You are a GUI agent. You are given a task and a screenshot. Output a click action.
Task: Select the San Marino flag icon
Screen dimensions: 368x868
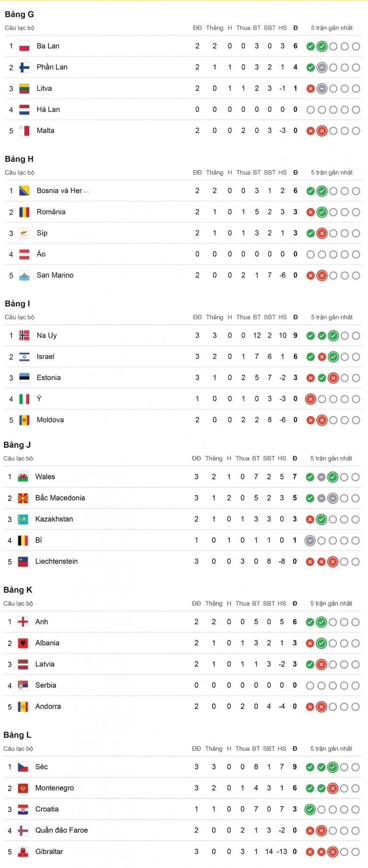coord(24,275)
